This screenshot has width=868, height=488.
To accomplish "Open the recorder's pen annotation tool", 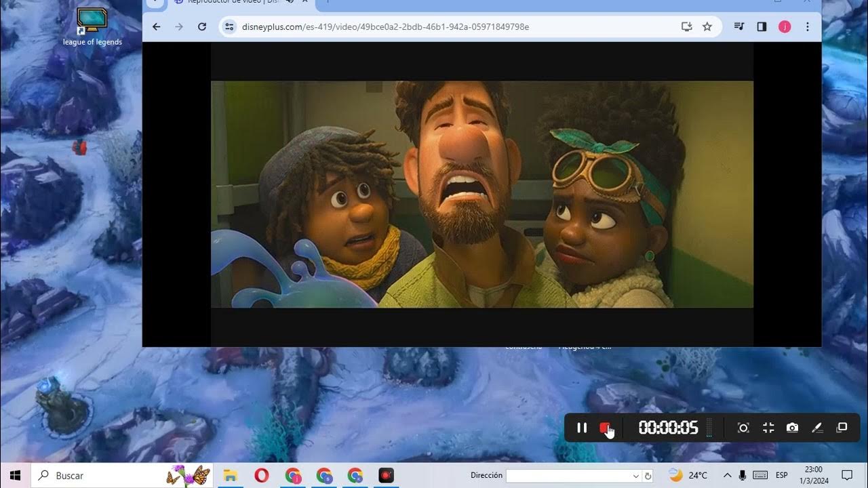I will click(817, 428).
